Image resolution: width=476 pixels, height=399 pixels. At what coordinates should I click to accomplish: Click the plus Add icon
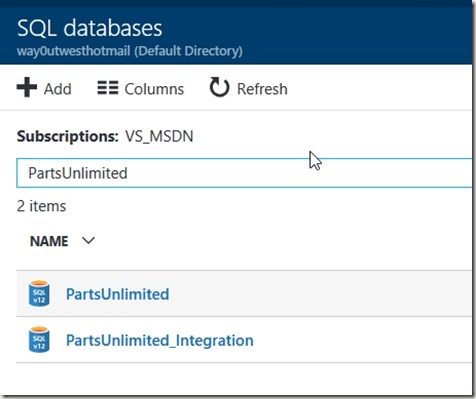pyautogui.click(x=27, y=87)
